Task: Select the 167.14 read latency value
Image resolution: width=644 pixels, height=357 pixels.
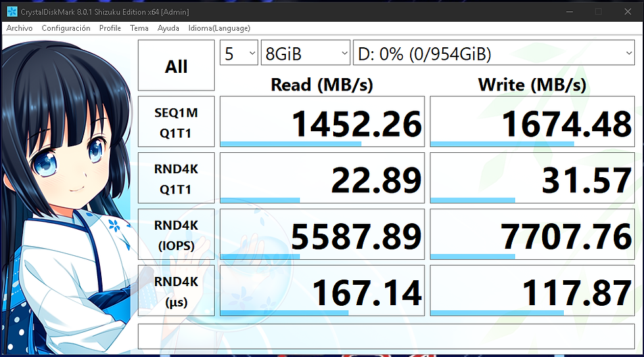Action: [322, 291]
